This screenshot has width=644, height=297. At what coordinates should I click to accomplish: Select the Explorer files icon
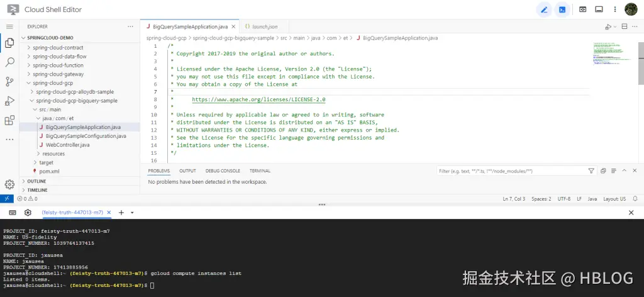9,43
